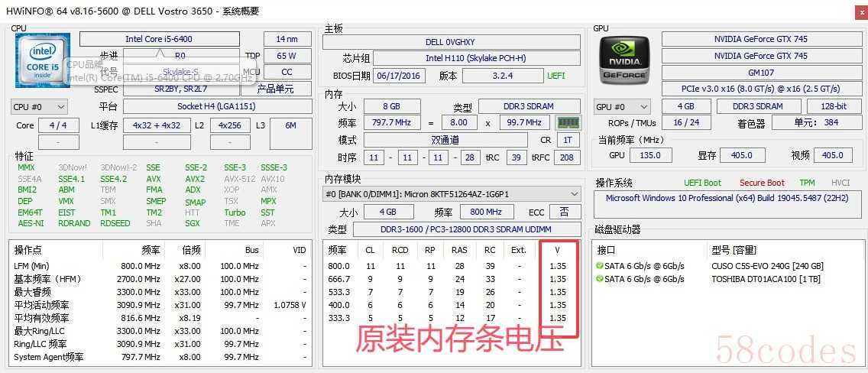Click the topmost NVIDIA GeForce GTX 745 field
The width and height of the screenshot is (868, 373).
tap(760, 39)
